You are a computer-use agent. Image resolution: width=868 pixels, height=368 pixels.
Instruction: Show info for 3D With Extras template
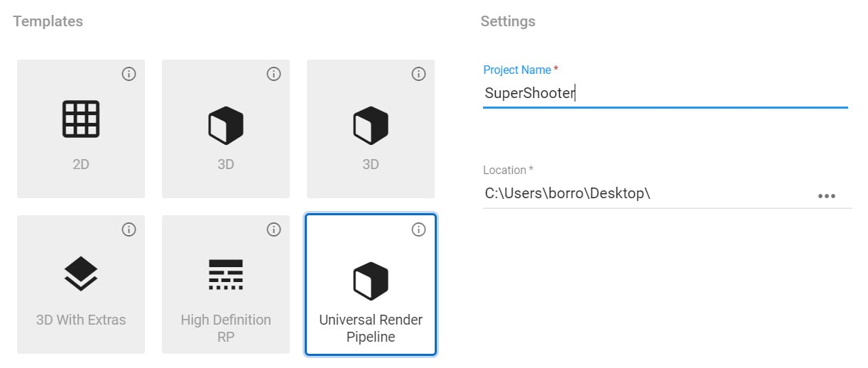(129, 229)
